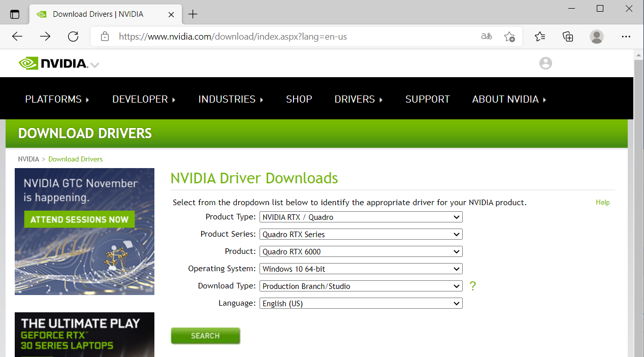Go to the SUPPORT page
This screenshot has width=644, height=357.
pyautogui.click(x=428, y=99)
